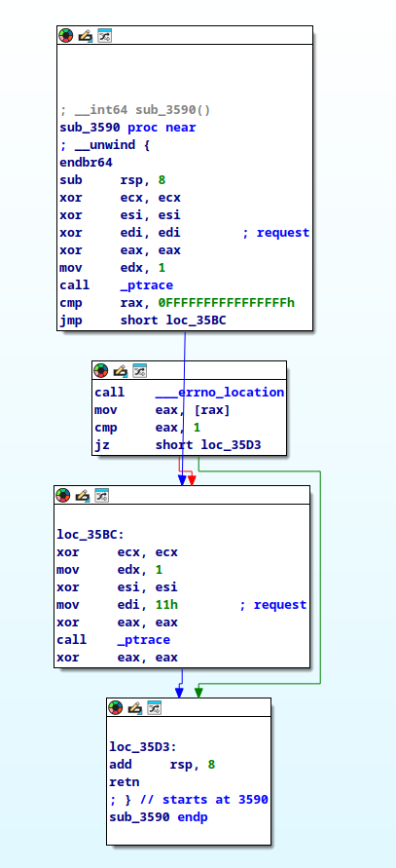Select the '; __int64 sub_3590()' comment line
The image size is (396, 868).
point(135,110)
